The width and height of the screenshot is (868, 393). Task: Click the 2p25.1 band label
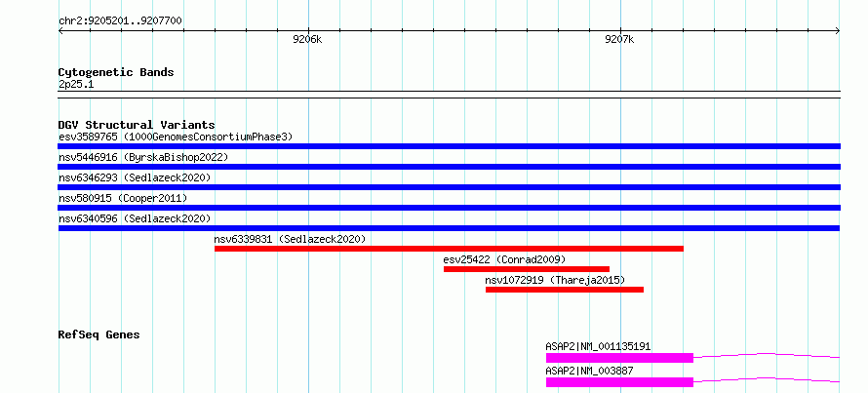[76, 84]
